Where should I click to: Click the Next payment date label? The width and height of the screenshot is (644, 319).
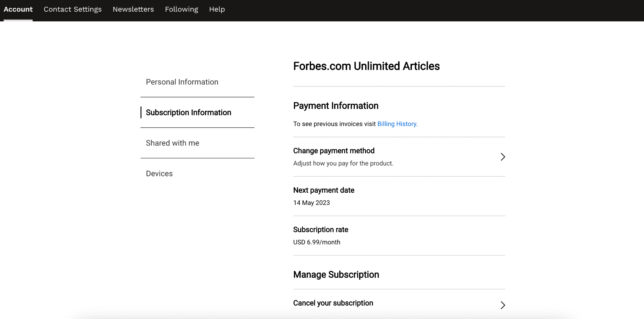[324, 190]
